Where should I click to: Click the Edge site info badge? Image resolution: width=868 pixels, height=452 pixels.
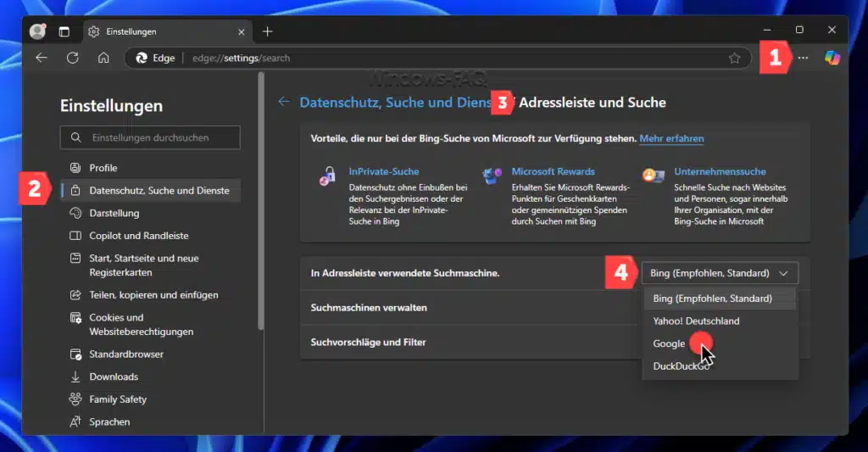(156, 59)
